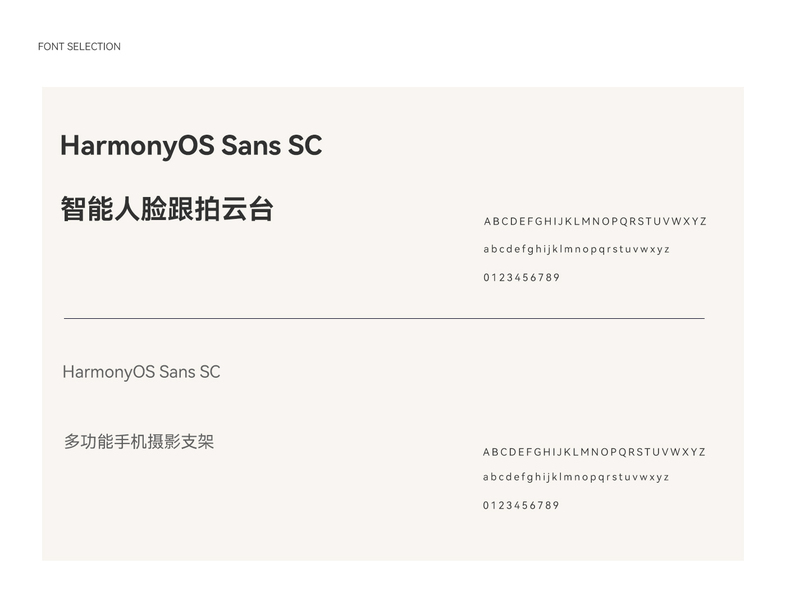Click the word HarmonyOS in the regular-weight title
The width and height of the screenshot is (786, 600).
coord(108,372)
